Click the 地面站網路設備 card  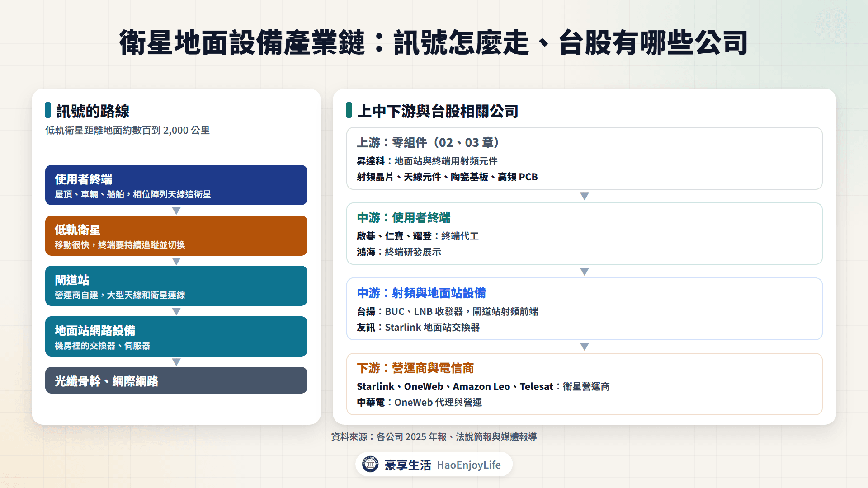(176, 336)
